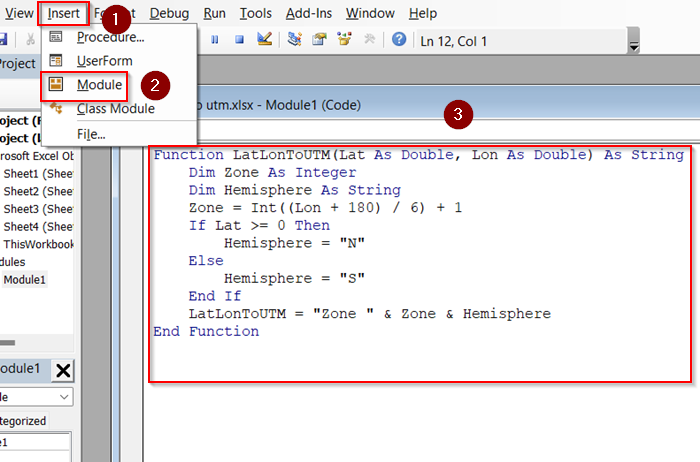The image size is (700, 462).
Task: Open Visual Basic Help icon
Action: pyautogui.click(x=399, y=39)
